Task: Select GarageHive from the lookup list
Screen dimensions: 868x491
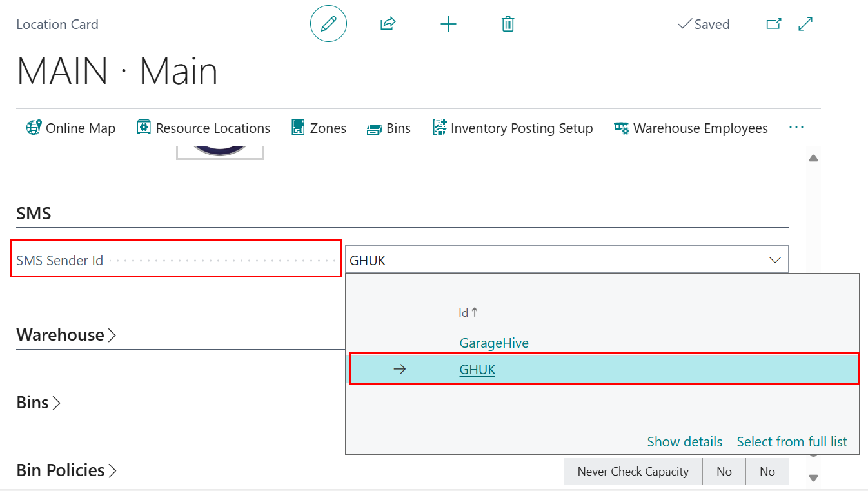Action: pyautogui.click(x=494, y=343)
